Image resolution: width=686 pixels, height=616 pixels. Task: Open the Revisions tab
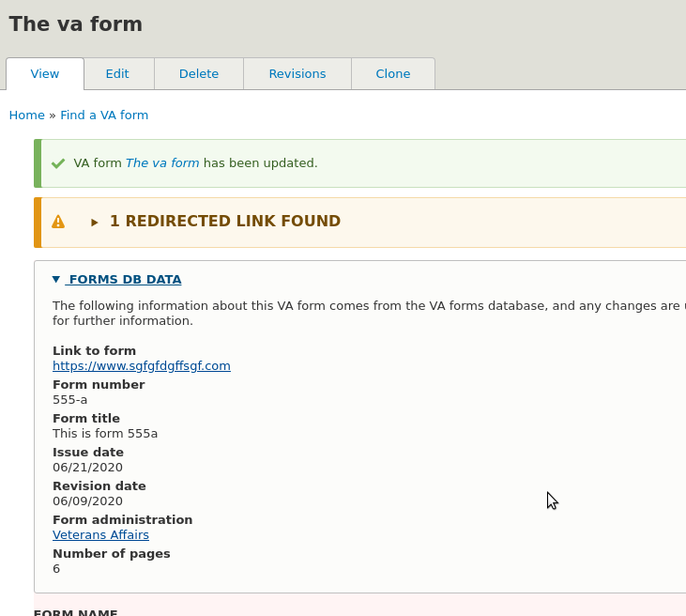297,73
